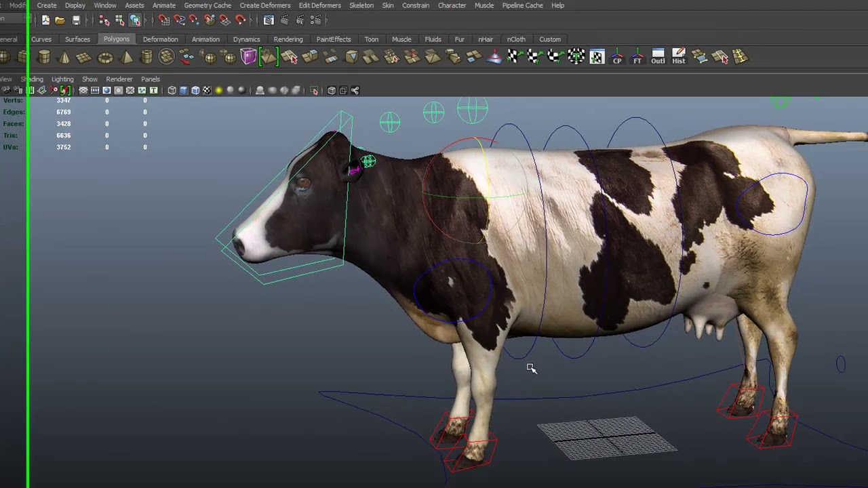868x488 pixels.
Task: Open the Panels viewport menu
Action: (151, 79)
